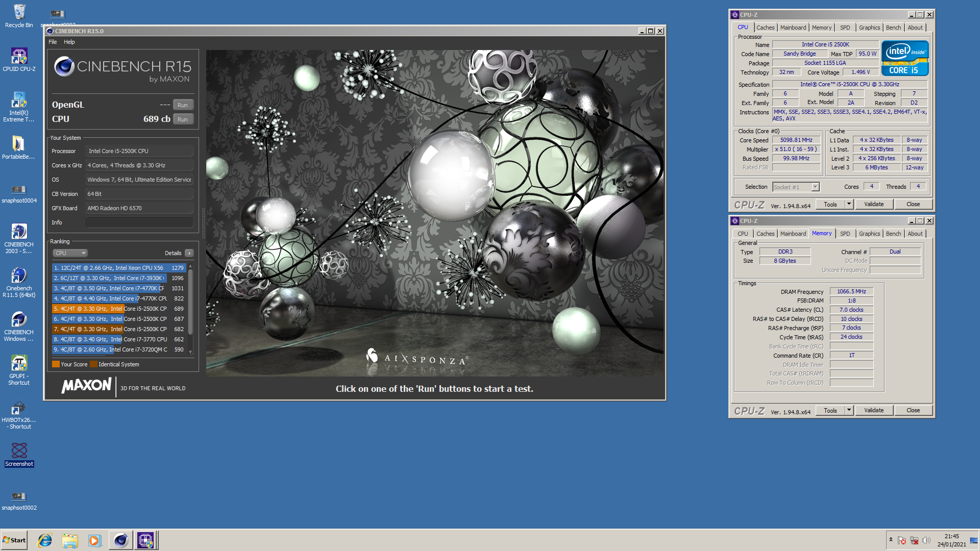Select ranking entry i7-3930K 1096
980x551 pixels.
coord(118,278)
